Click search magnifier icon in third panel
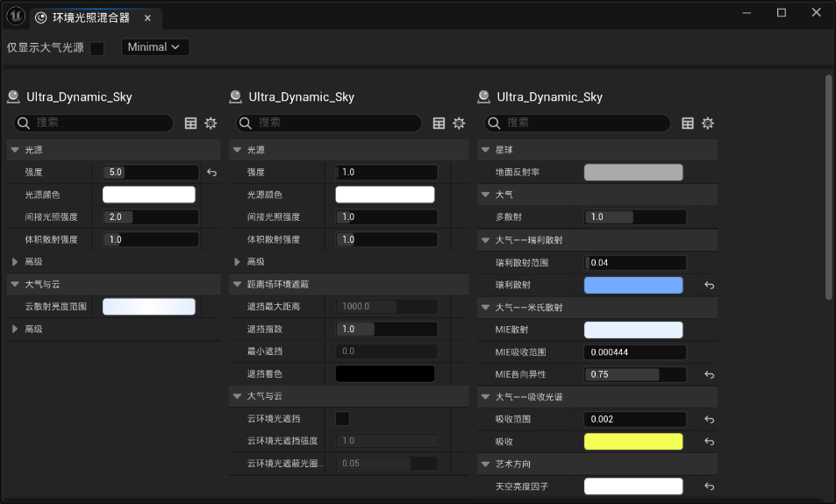The height and width of the screenshot is (504, 836). [x=494, y=123]
